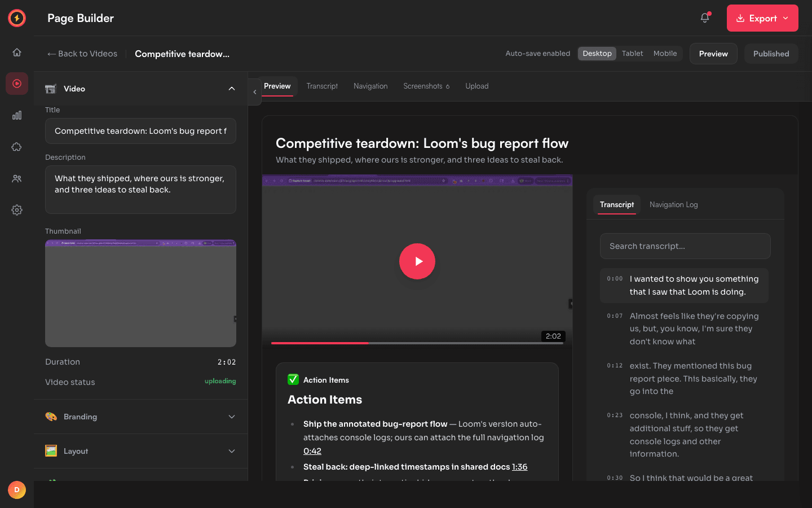Screen dimensions: 812x508
Task: Open the Home sidebar icon
Action: 17,52
